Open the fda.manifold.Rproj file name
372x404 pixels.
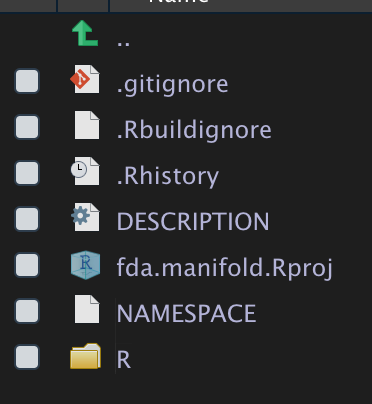tap(225, 269)
